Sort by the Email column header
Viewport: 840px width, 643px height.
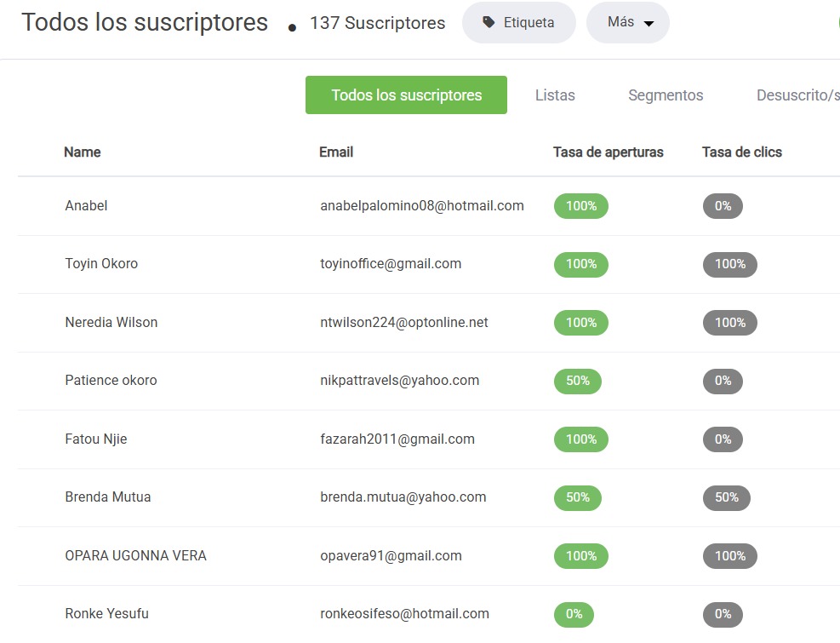336,152
